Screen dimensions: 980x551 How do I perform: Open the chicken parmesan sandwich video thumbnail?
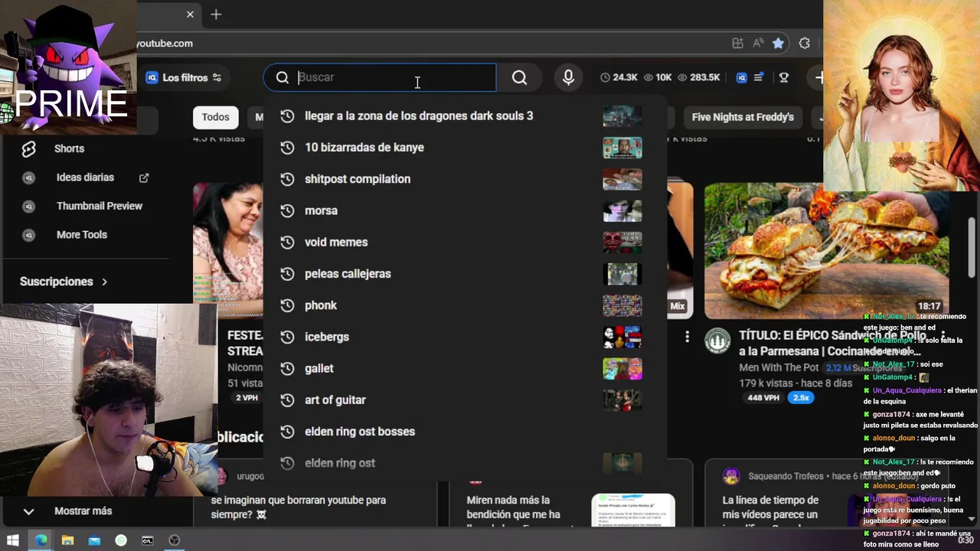(825, 250)
